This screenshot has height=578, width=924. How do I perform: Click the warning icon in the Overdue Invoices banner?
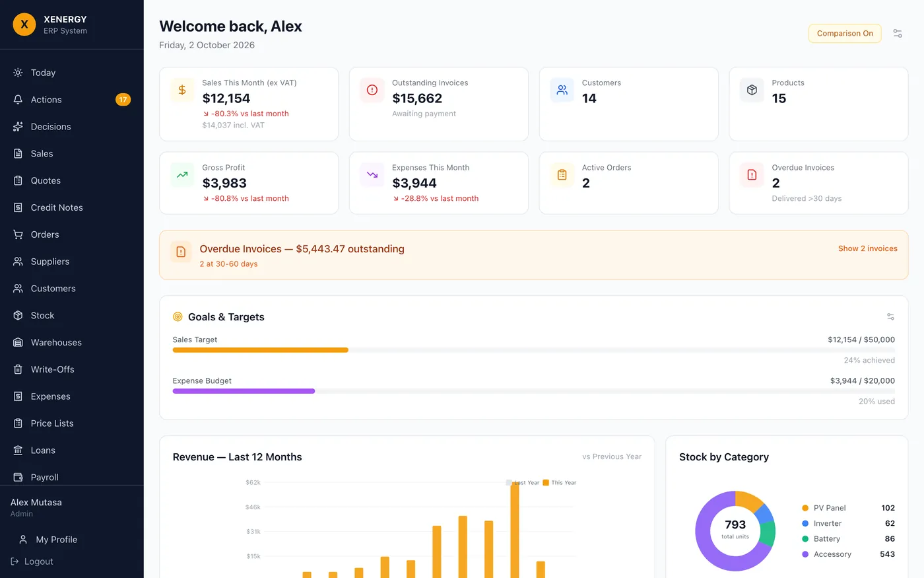[181, 252]
